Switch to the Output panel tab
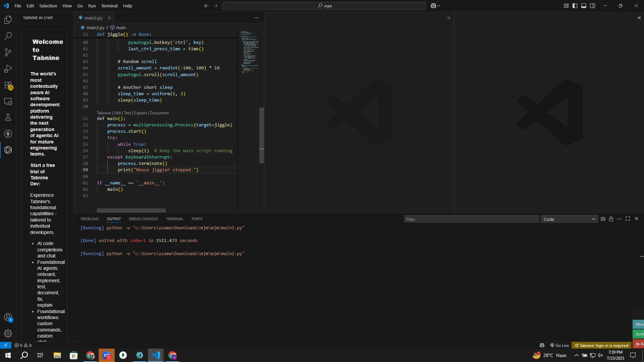 tap(114, 219)
